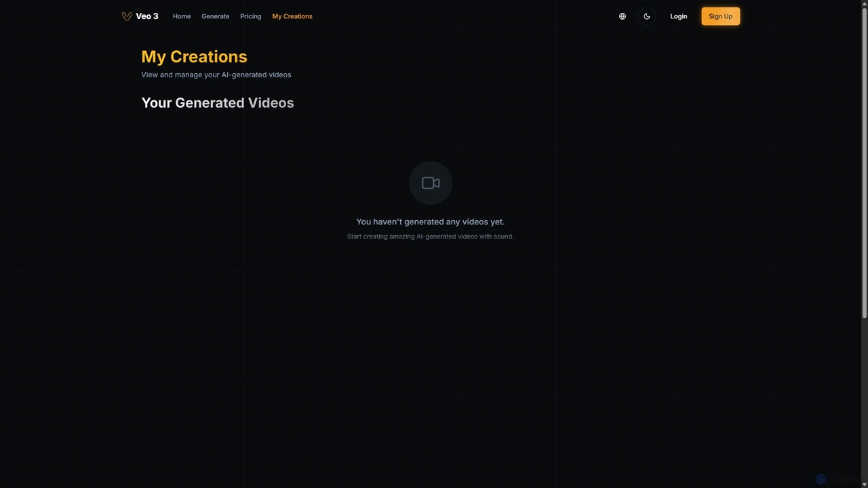Click the video camera placeholder icon

coord(431,183)
